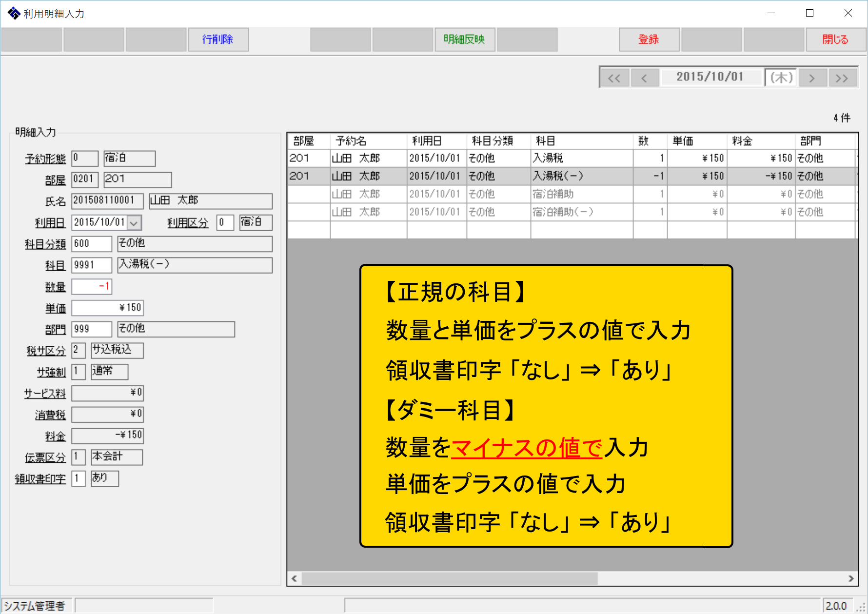Click the 予約形態 code field
The height and width of the screenshot is (614, 868).
pyautogui.click(x=85, y=158)
